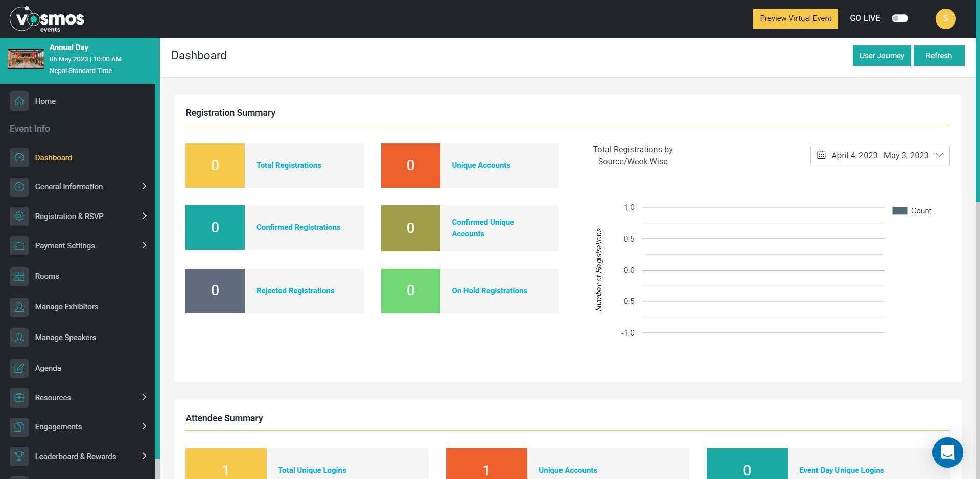Screen dimensions: 980x479
Task: Click the General Information info icon
Action: click(19, 187)
